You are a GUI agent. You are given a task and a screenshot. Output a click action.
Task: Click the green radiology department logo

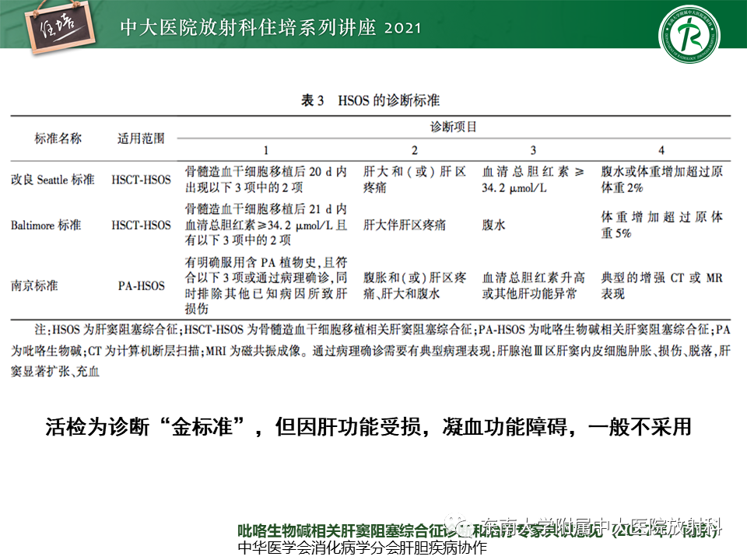pos(689,34)
